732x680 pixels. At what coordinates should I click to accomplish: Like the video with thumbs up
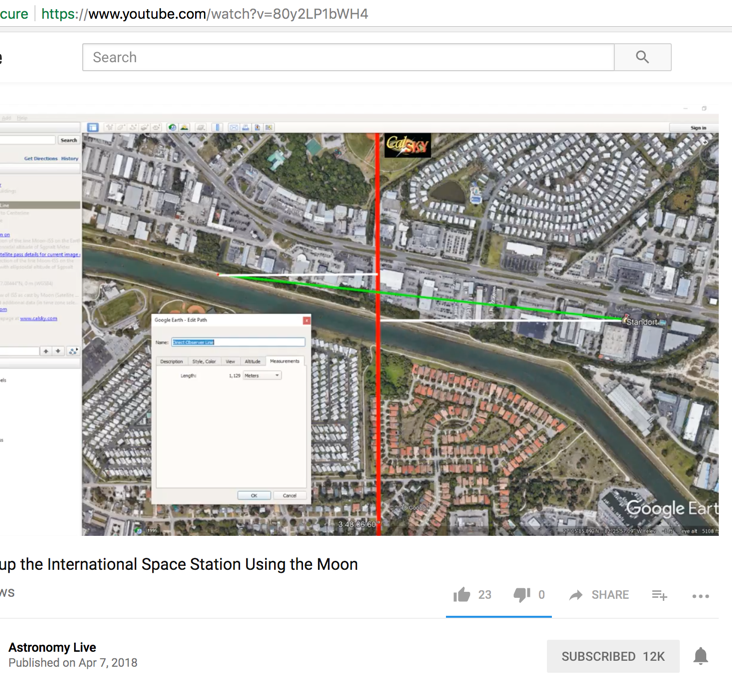tap(462, 595)
